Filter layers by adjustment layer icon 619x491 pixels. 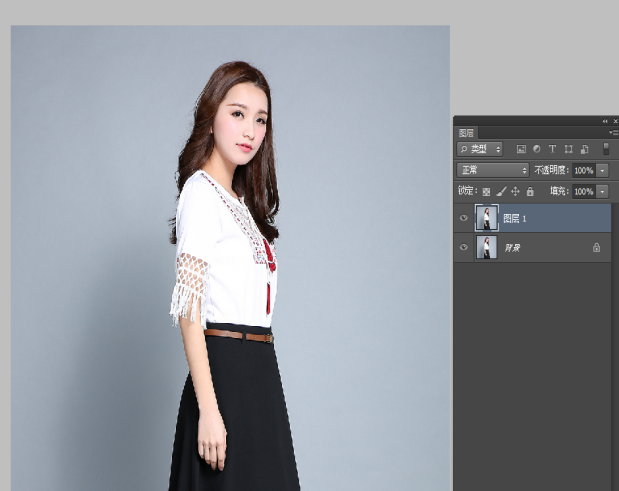coord(536,149)
